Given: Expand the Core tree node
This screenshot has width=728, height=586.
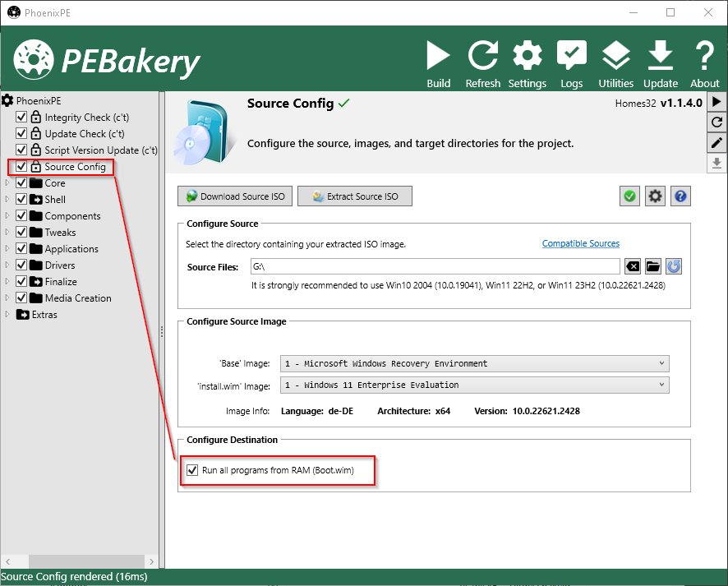Looking at the screenshot, I should point(7,183).
